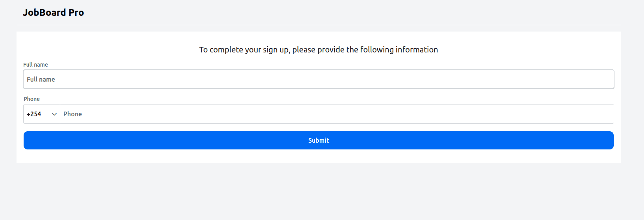Viewport: 644px width, 220px height.
Task: Click the Full name label above the field
Action: [35, 65]
